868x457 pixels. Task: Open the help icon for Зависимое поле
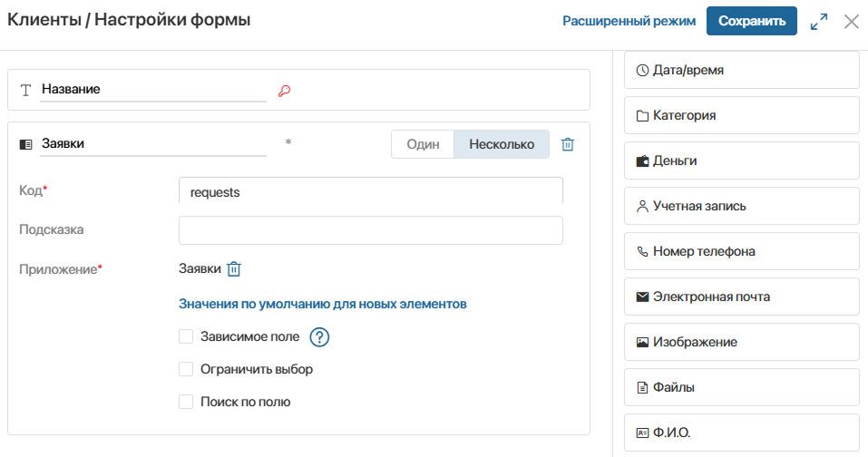click(x=319, y=337)
